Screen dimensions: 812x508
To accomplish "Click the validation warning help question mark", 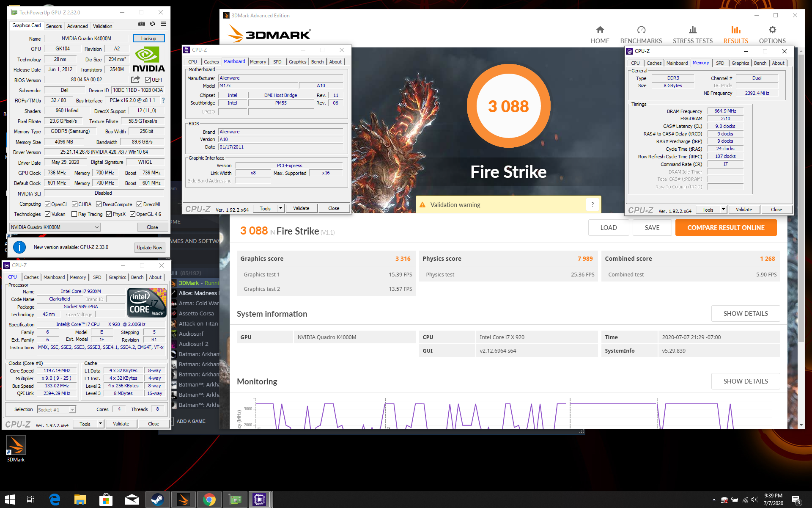I will point(593,205).
